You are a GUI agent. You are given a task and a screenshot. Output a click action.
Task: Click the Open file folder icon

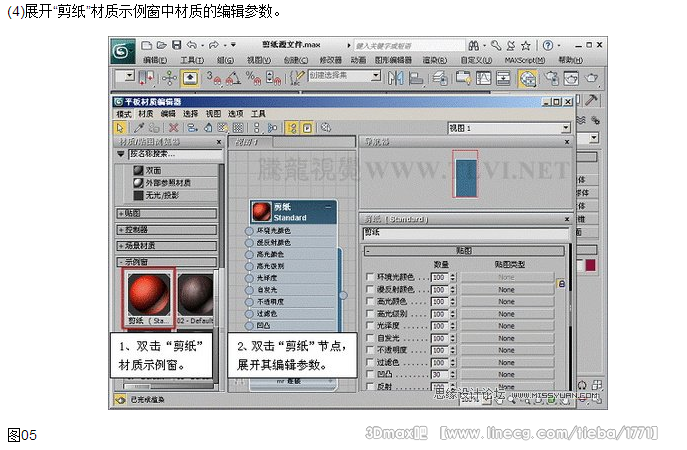[162, 45]
